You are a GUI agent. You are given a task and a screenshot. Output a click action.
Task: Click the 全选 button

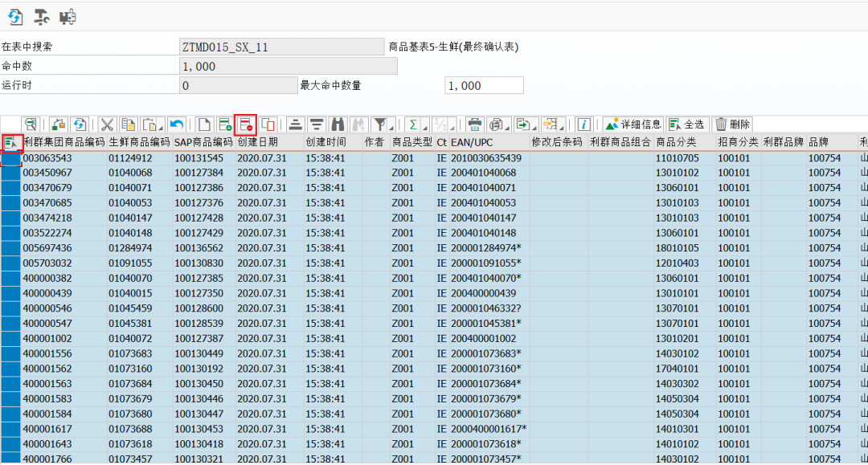(x=687, y=124)
